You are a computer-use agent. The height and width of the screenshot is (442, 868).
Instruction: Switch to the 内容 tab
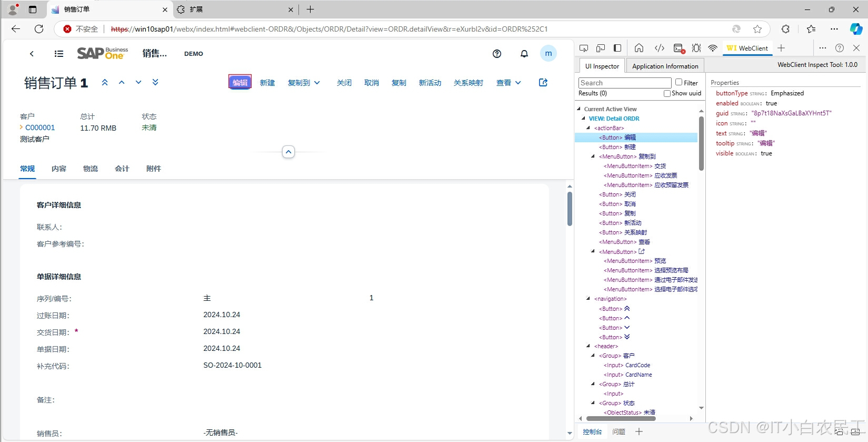[x=59, y=169]
